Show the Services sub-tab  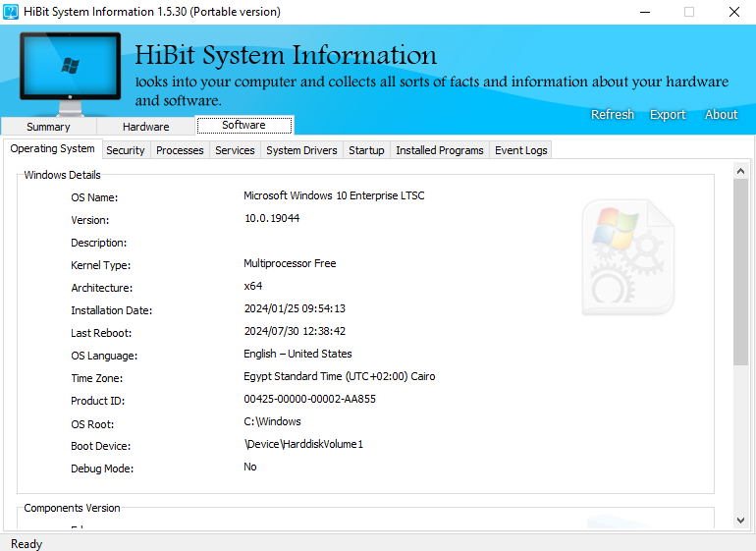[x=235, y=150]
